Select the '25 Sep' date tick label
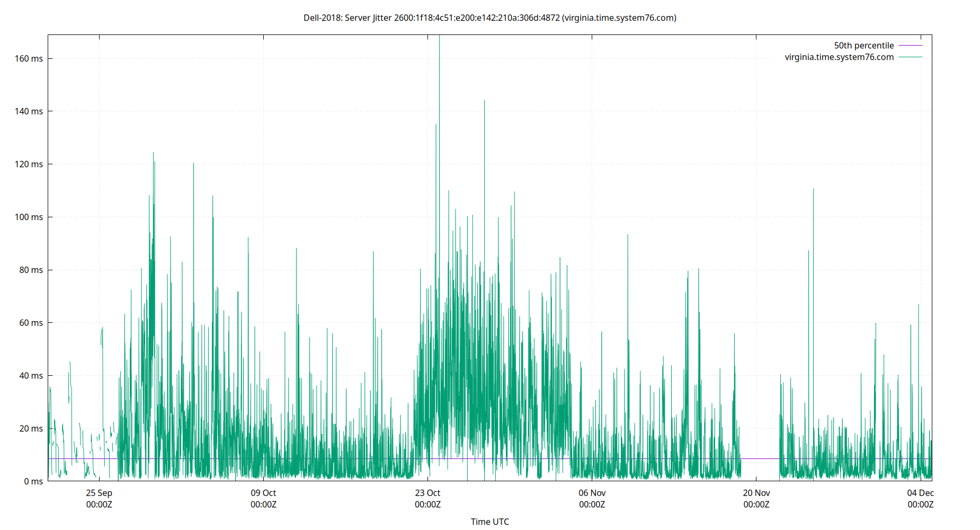980x530 pixels. [x=99, y=493]
